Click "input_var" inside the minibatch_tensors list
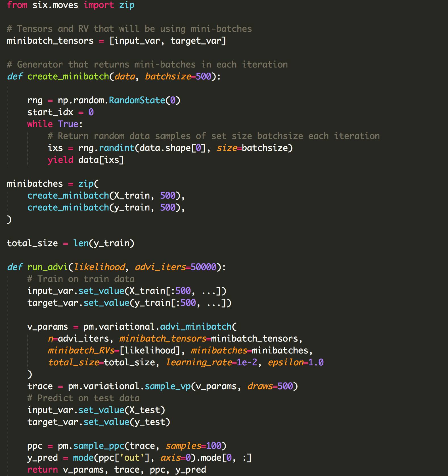 click(x=137, y=41)
